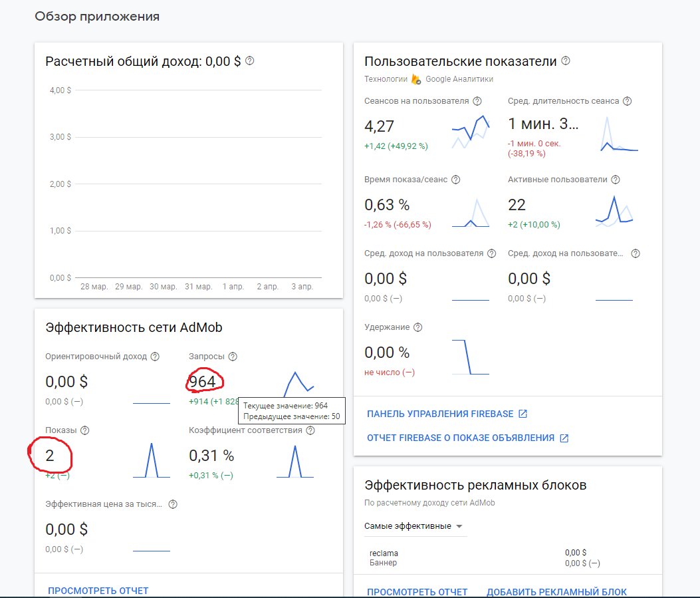
Task: Select the reclama Баннер ad unit row
Action: (508, 558)
